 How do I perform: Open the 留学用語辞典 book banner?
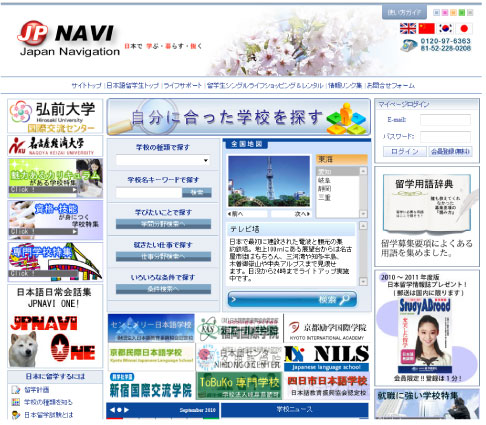427,216
